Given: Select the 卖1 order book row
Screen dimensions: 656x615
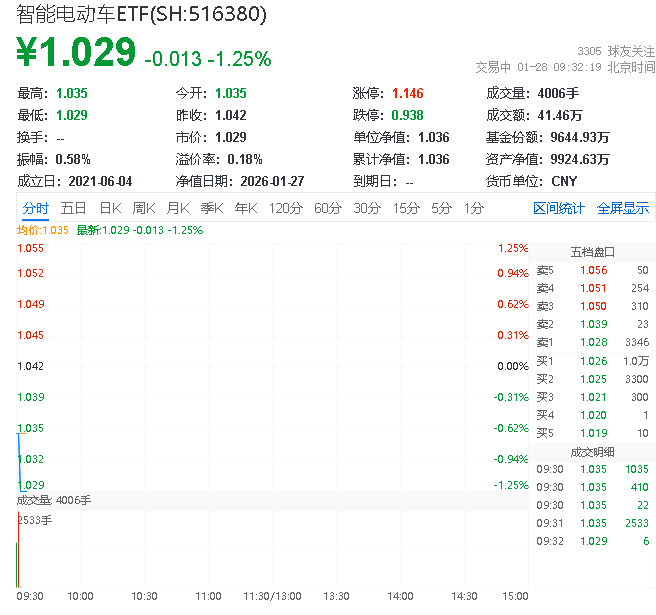Looking at the screenshot, I should tap(592, 342).
